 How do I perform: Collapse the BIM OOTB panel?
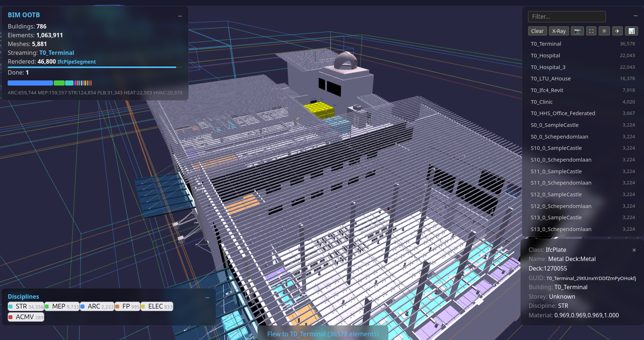(180, 16)
